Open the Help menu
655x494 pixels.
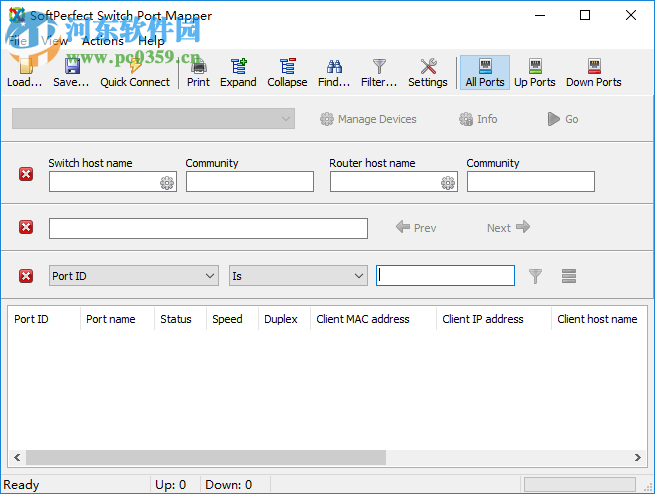point(152,41)
